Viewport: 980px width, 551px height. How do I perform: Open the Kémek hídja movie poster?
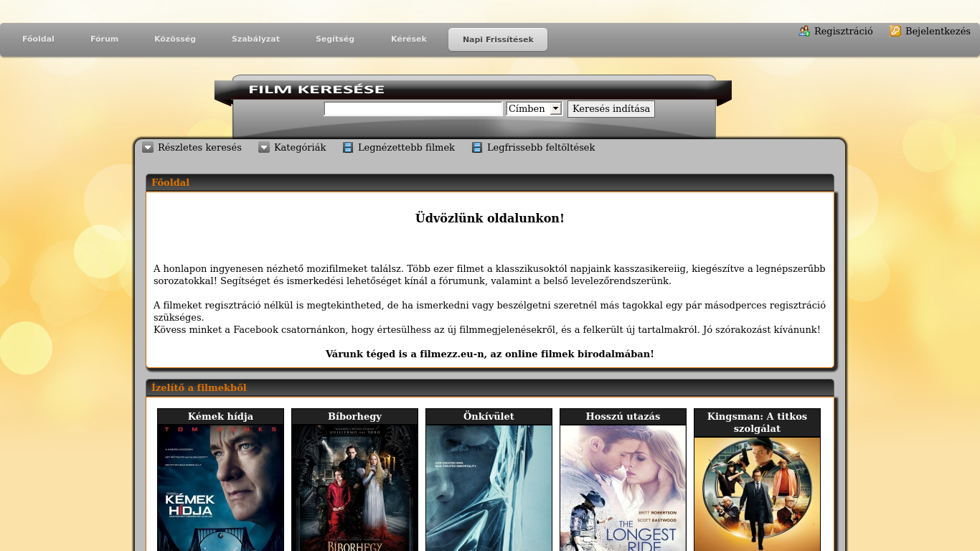(220, 488)
